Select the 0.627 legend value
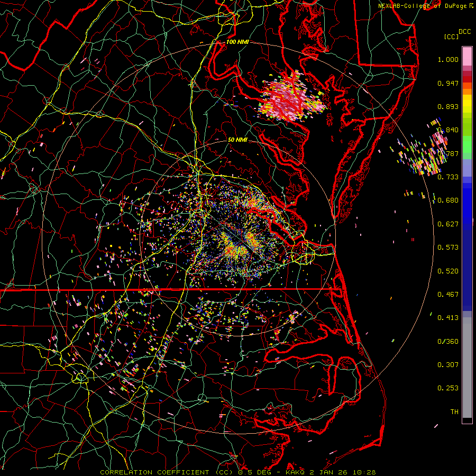 tap(448, 224)
